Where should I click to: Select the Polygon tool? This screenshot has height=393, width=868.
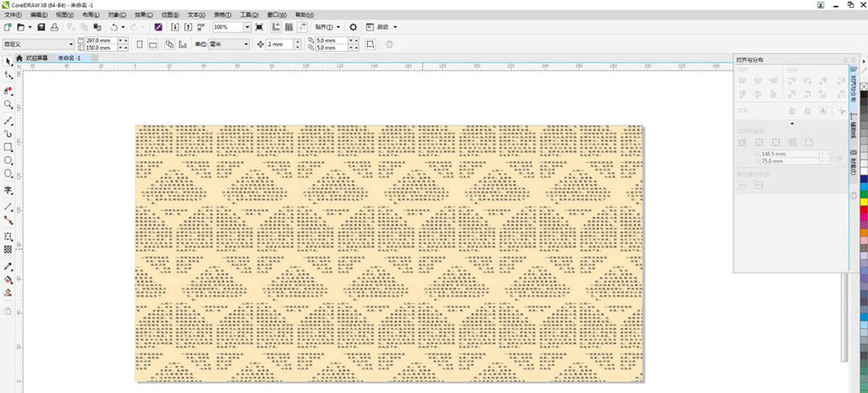[8, 174]
